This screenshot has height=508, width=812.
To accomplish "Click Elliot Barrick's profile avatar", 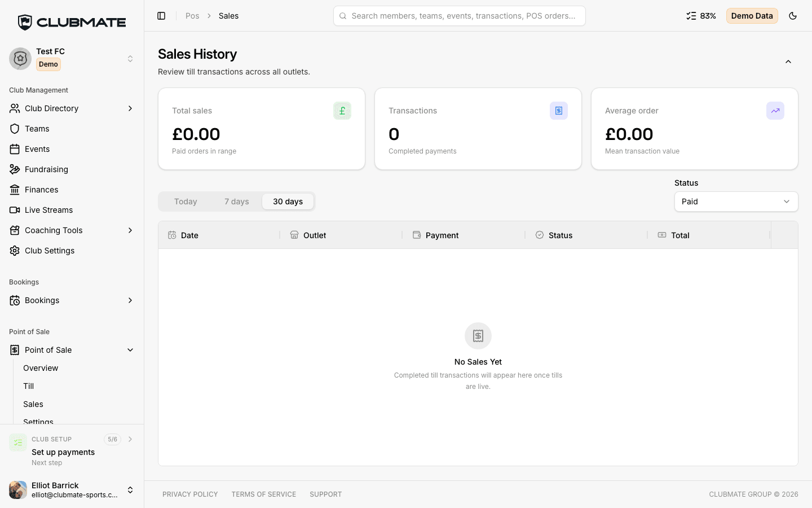I will (18, 490).
